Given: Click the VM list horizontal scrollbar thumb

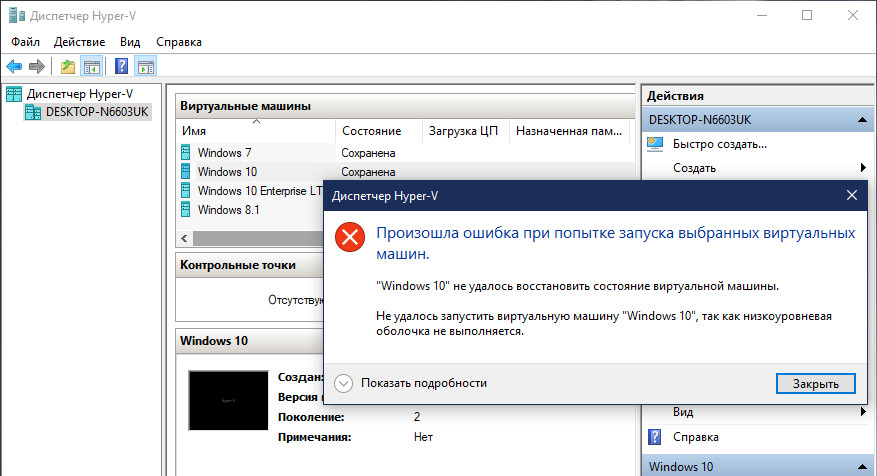Looking at the screenshot, I should click(258, 238).
